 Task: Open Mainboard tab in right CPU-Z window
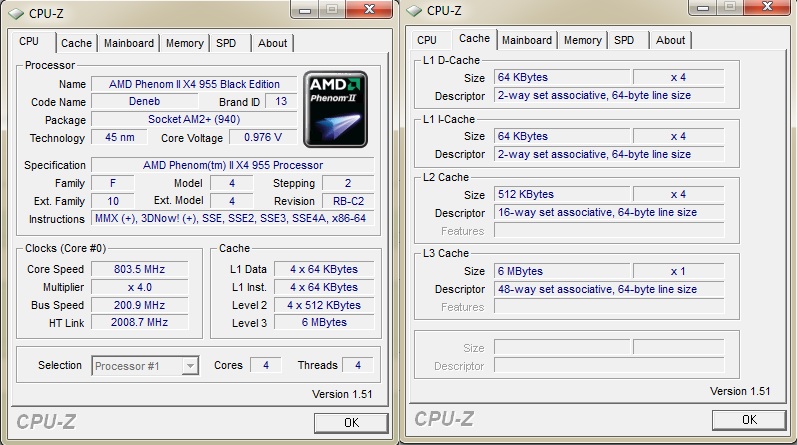click(527, 40)
